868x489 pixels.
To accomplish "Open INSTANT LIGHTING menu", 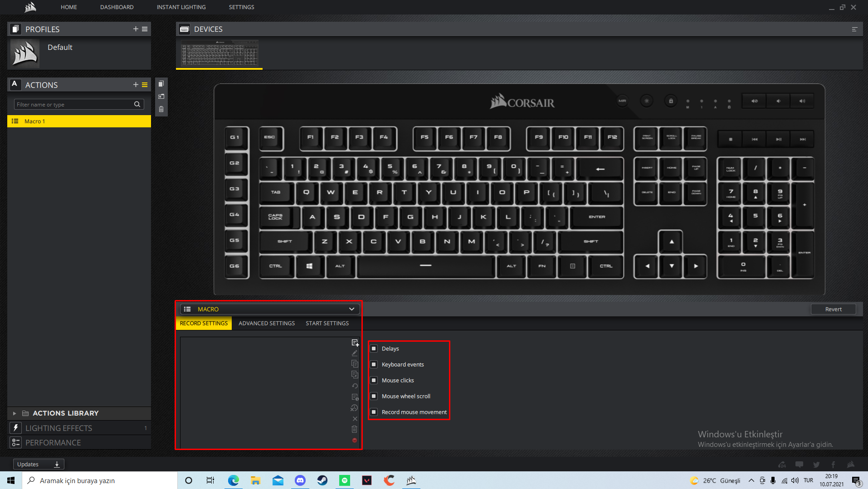I will (181, 7).
